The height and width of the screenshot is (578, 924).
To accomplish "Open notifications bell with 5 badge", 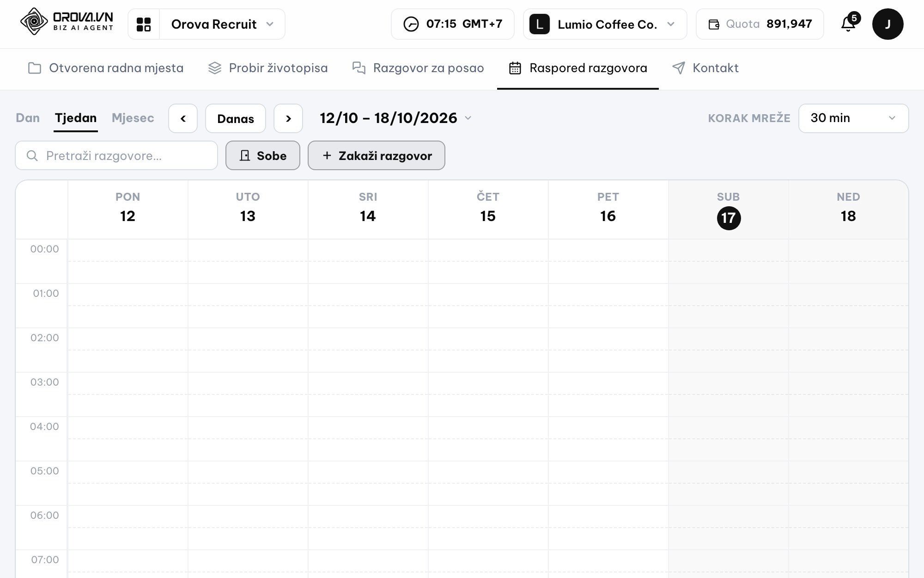I will (849, 23).
